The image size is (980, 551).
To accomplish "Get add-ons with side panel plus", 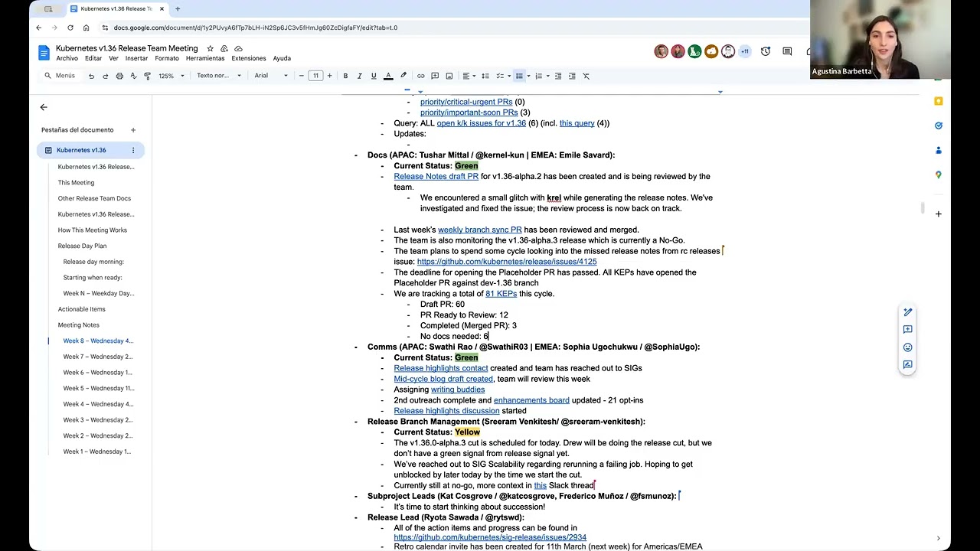I will pos(939,214).
